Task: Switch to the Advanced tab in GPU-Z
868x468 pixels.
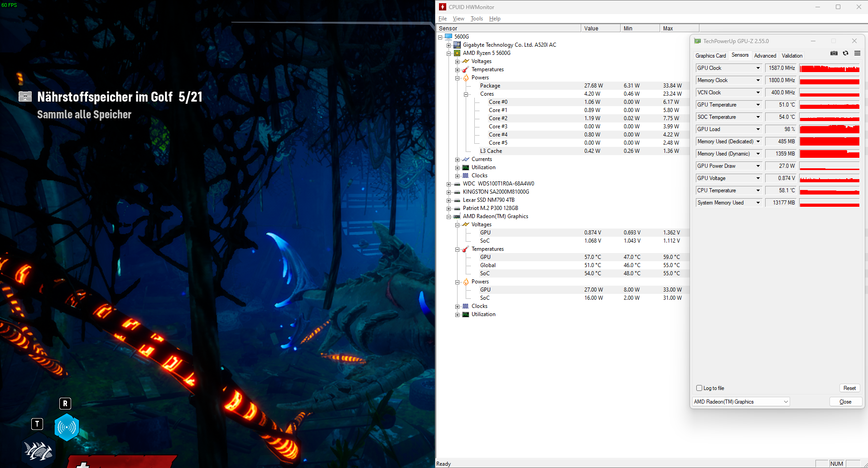Action: tap(765, 55)
